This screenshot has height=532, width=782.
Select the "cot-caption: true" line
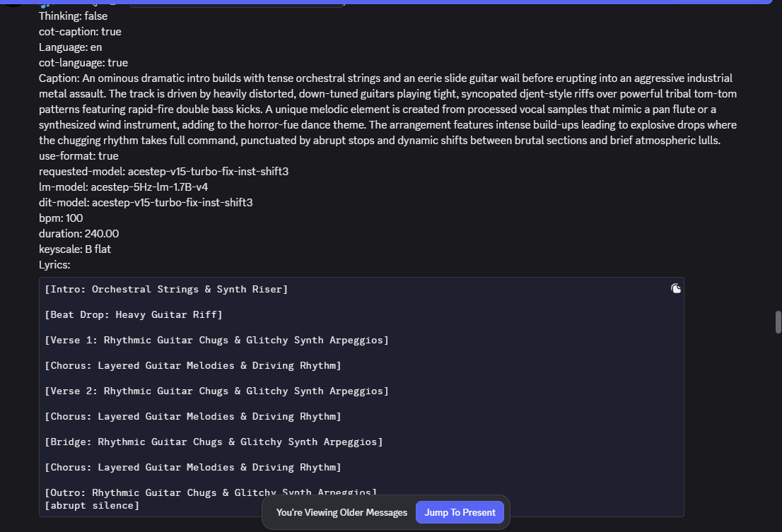click(80, 31)
